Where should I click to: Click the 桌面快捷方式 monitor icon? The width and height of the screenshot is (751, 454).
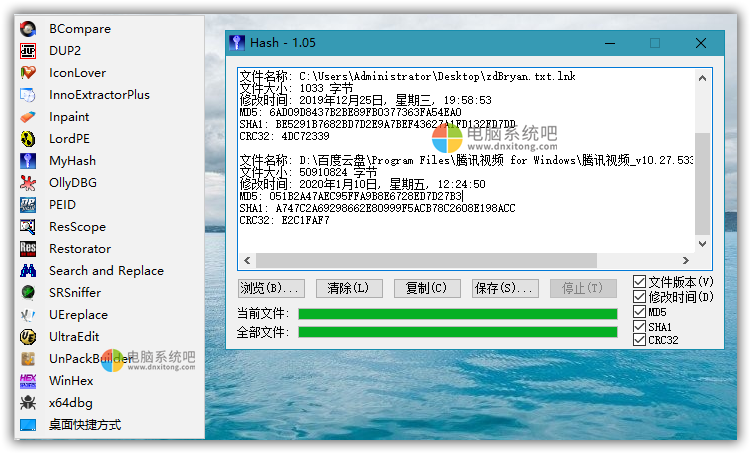(x=28, y=425)
